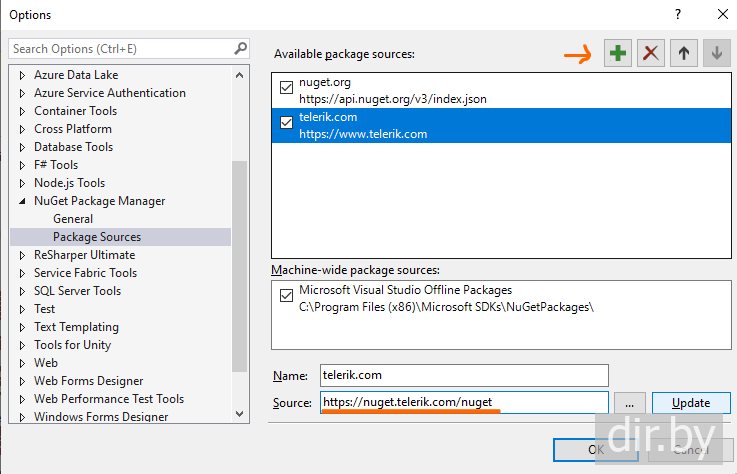The image size is (737, 474).
Task: Confirm the dialog with OK
Action: [x=596, y=449]
